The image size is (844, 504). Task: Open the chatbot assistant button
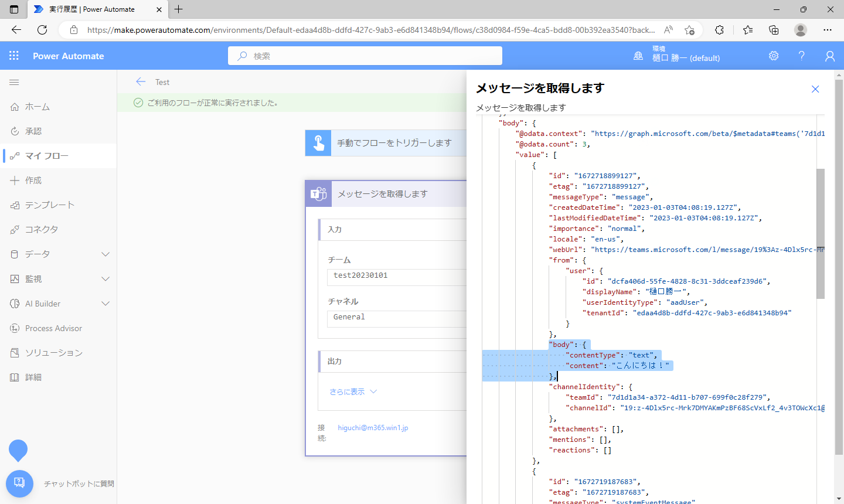[19, 483]
